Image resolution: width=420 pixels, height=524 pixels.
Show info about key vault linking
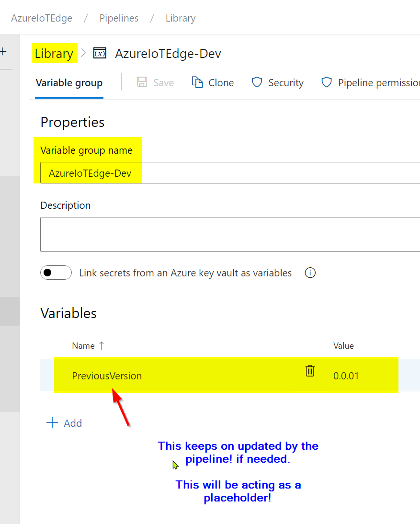pos(310,273)
